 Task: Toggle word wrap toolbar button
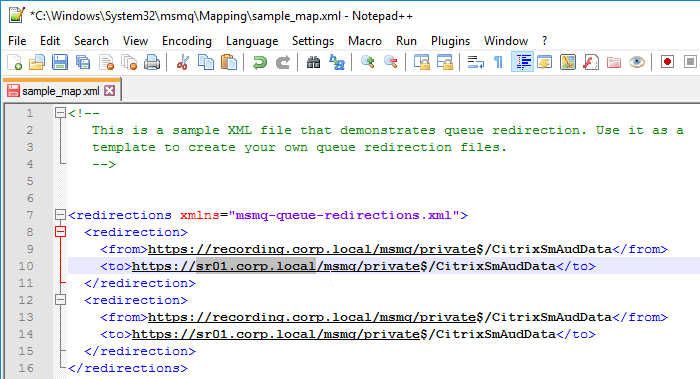[475, 62]
